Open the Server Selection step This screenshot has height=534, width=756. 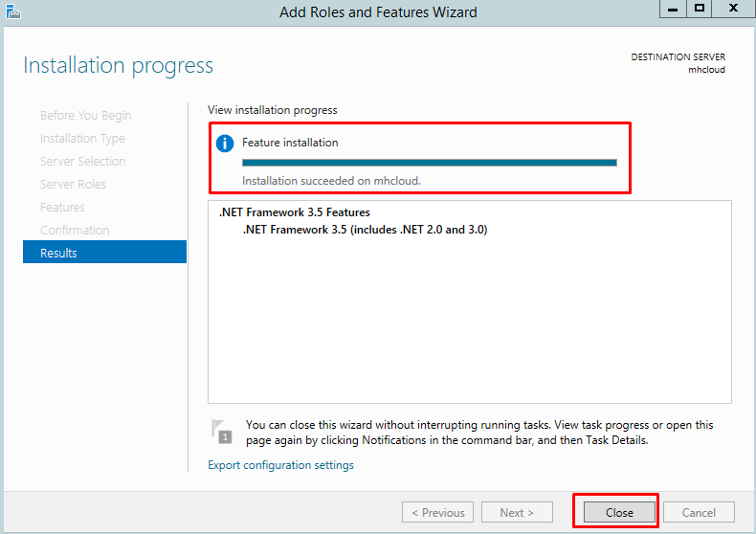(83, 161)
